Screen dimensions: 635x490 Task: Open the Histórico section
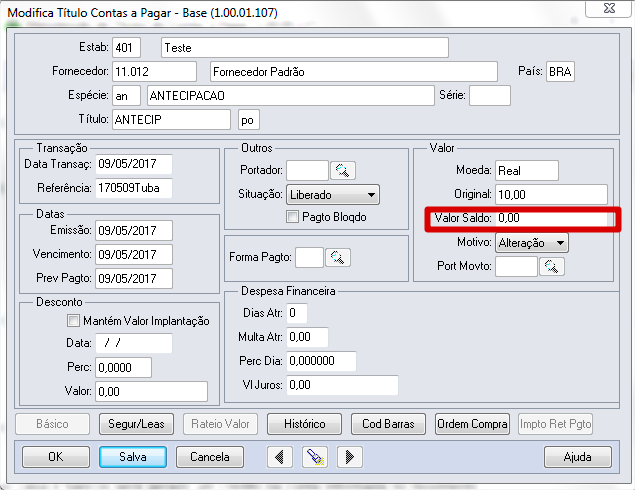point(305,424)
